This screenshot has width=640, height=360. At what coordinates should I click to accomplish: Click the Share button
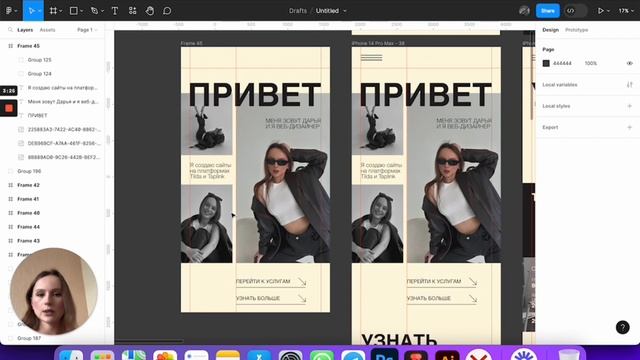tap(547, 11)
